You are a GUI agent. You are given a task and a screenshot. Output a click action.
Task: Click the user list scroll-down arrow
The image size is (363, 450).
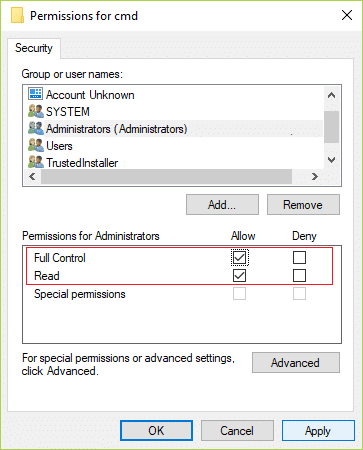point(331,160)
